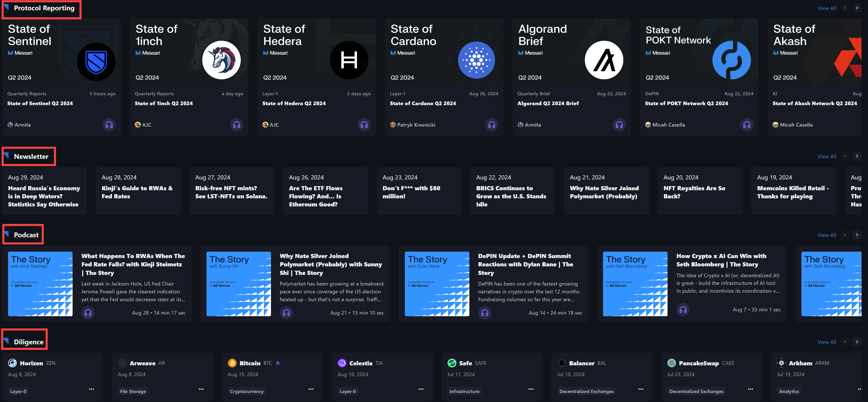This screenshot has height=402, width=868.
Task: Next arrow in Protocol Reporting section
Action: 857,8
